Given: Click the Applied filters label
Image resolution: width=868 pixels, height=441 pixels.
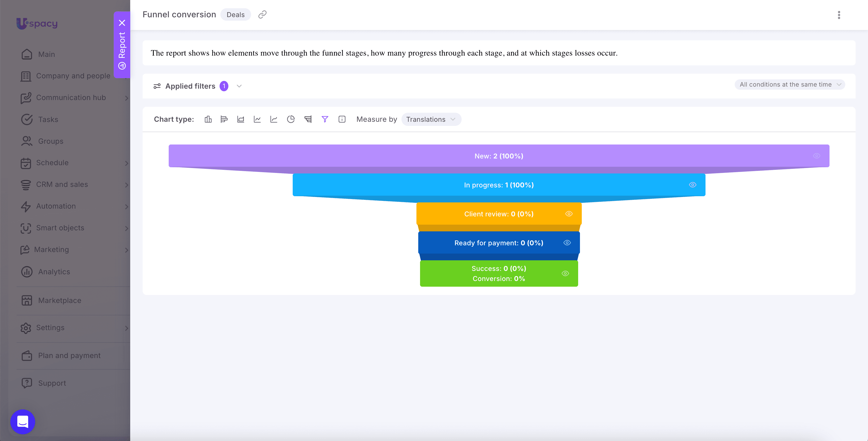Looking at the screenshot, I should (190, 86).
